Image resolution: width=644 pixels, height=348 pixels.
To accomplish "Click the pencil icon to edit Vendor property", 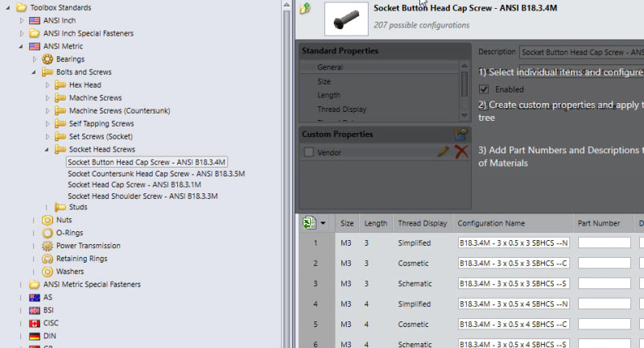I will tap(444, 151).
